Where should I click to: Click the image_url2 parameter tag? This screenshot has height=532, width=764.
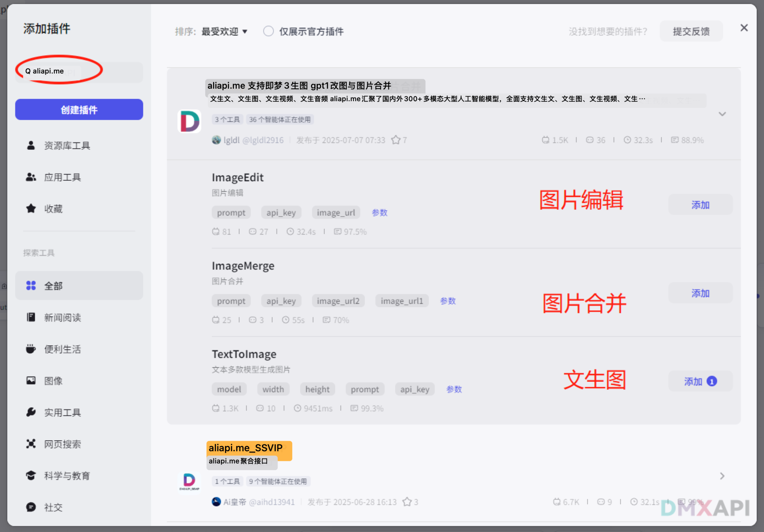point(338,301)
